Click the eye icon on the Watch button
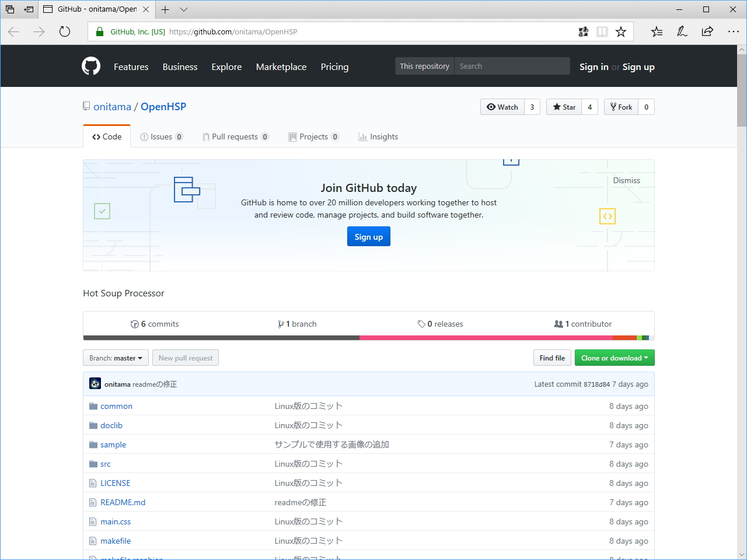This screenshot has width=747, height=560. pos(492,107)
